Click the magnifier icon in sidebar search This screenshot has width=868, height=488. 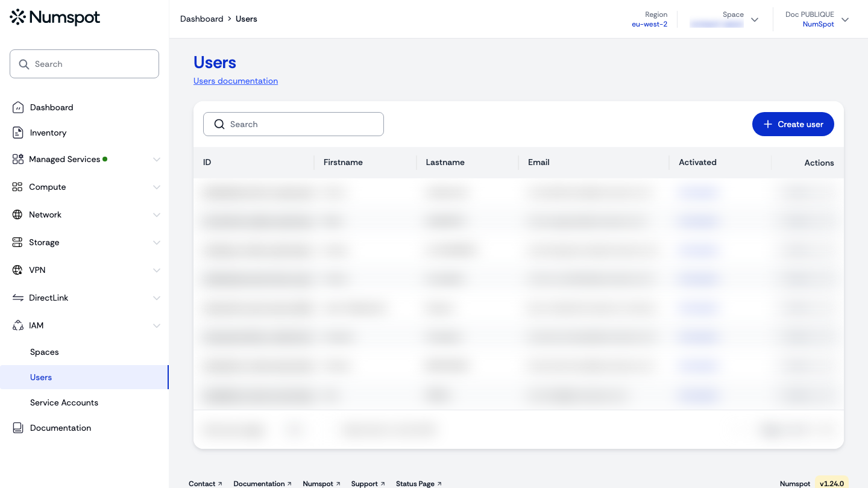click(24, 64)
